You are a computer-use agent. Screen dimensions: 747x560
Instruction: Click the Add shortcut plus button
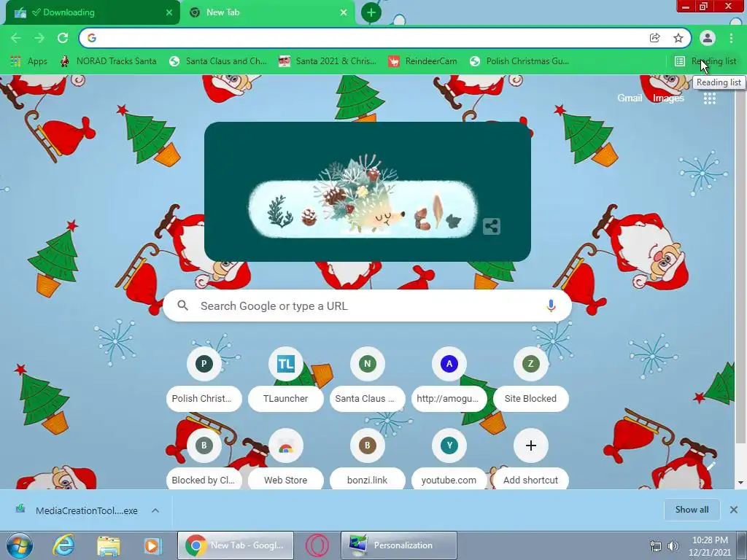(531, 446)
